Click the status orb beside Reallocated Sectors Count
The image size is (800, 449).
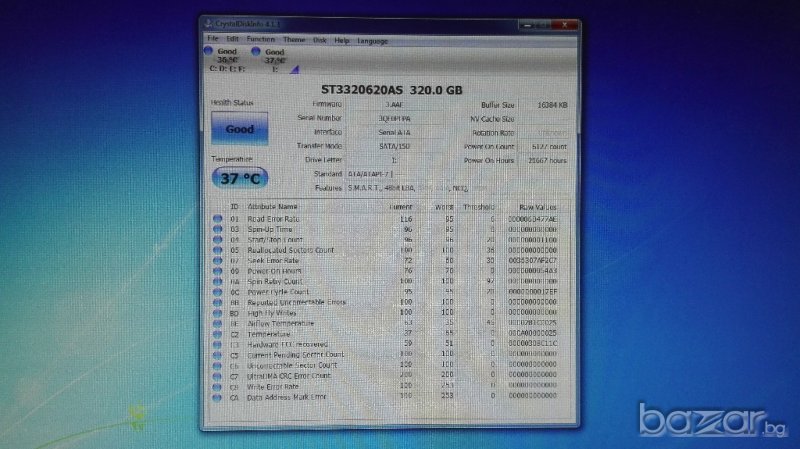click(x=217, y=250)
